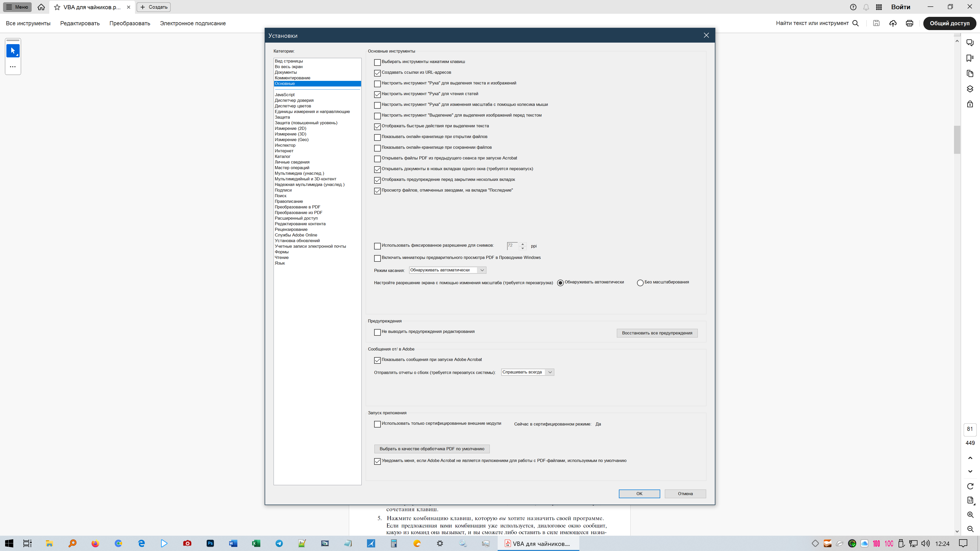Click the rotate page icon
Screen dimensions: 980x551
[970, 486]
